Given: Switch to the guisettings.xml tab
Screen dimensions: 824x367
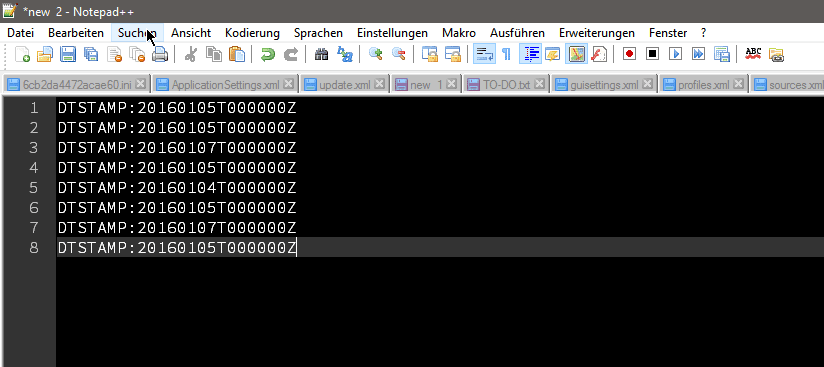Looking at the screenshot, I should coord(604,85).
